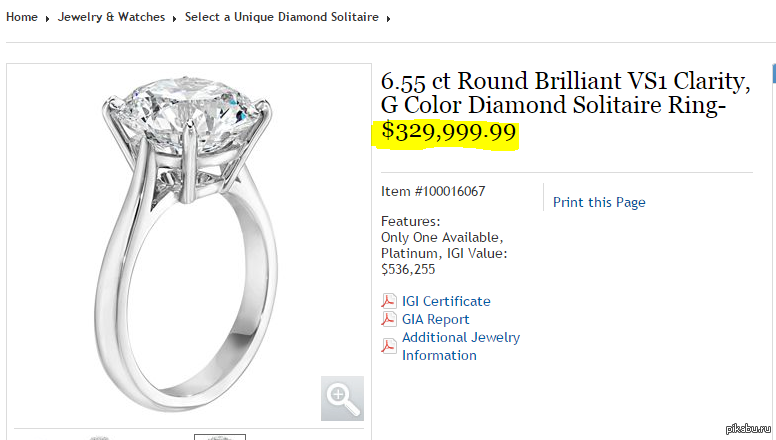Click the highlighted $329,999.99 price
The height and width of the screenshot is (440, 776).
[449, 133]
